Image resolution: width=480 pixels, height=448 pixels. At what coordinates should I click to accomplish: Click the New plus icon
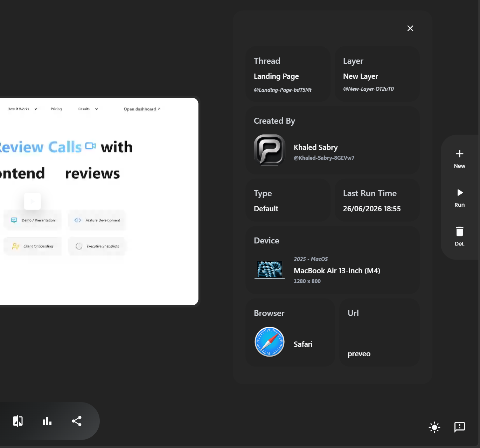point(460,154)
